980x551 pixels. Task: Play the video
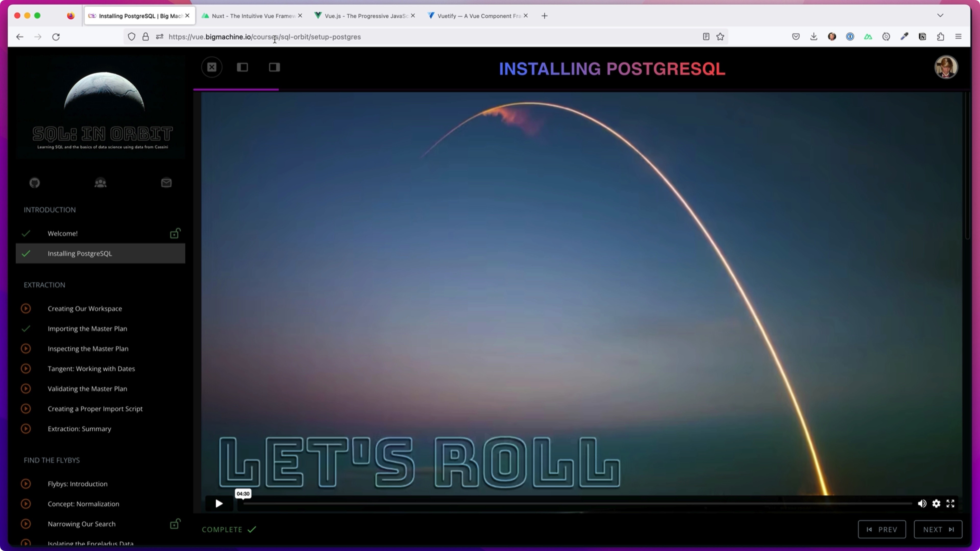click(219, 504)
